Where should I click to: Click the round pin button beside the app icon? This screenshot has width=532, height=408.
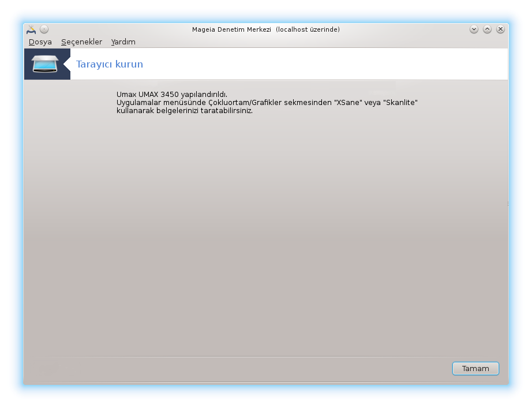[x=44, y=29]
